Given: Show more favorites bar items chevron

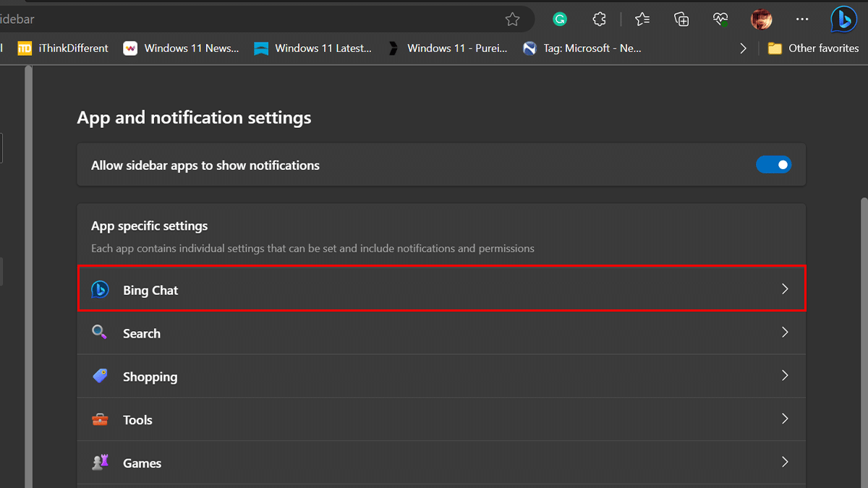Looking at the screenshot, I should pyautogui.click(x=743, y=48).
